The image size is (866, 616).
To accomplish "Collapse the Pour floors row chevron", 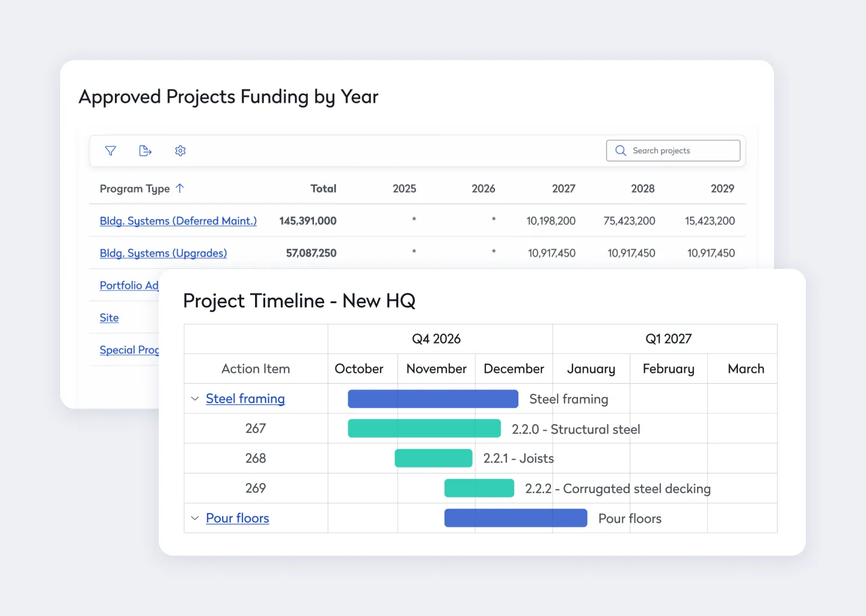I will tap(195, 518).
